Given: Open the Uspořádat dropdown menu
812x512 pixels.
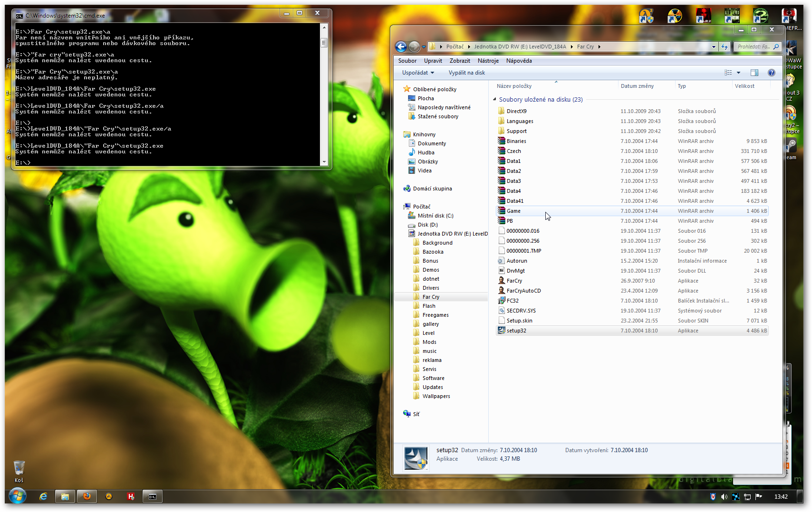Looking at the screenshot, I should click(x=418, y=73).
